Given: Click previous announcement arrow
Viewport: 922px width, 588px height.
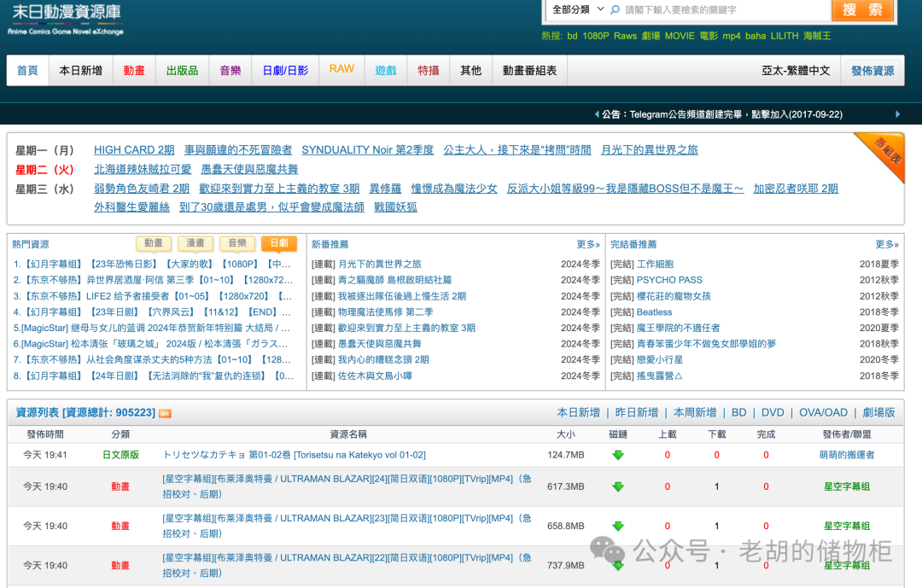Looking at the screenshot, I should [x=597, y=114].
